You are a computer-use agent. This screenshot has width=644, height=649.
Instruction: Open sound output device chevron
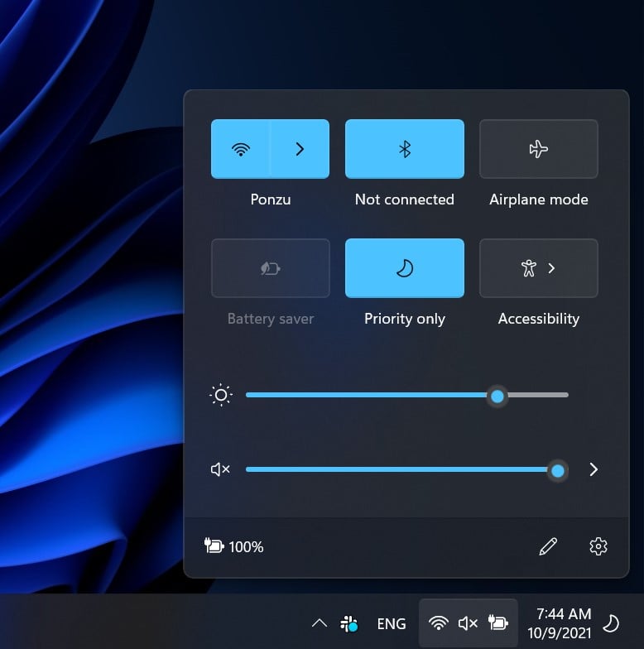click(x=594, y=470)
